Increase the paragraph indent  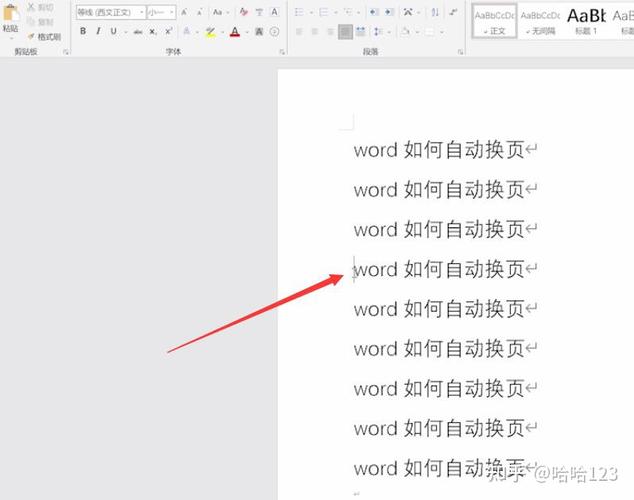click(389, 12)
